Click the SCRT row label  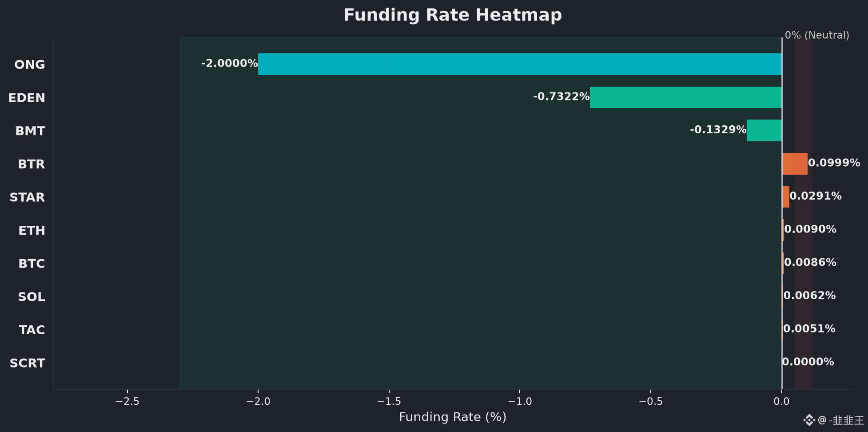click(x=28, y=363)
